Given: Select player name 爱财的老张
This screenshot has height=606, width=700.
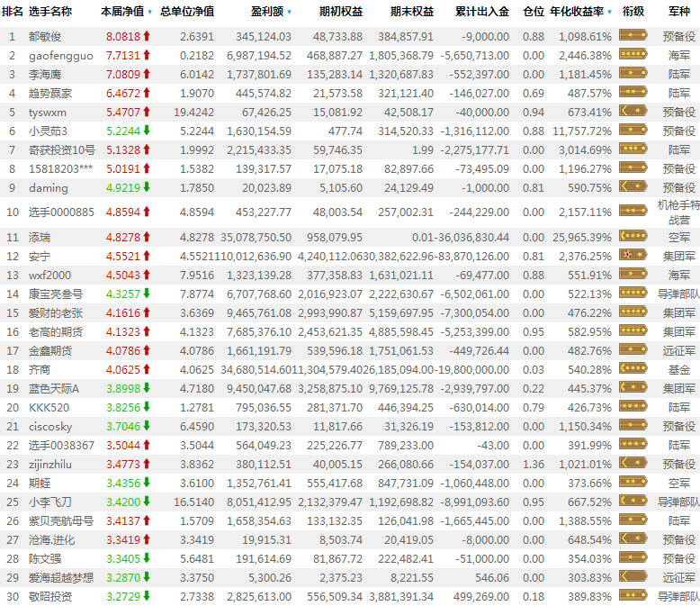Looking at the screenshot, I should [56, 312].
